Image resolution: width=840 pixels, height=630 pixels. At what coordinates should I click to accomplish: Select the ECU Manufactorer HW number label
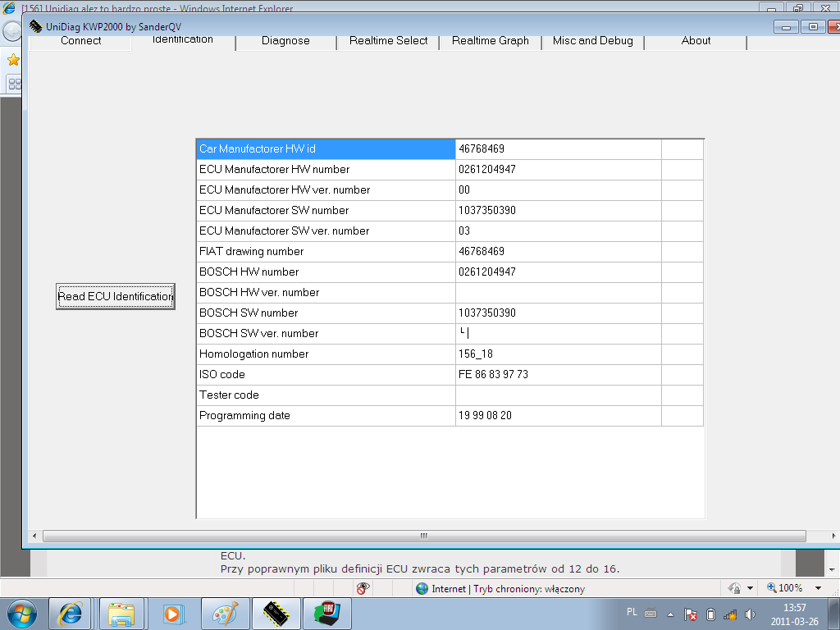tap(274, 169)
